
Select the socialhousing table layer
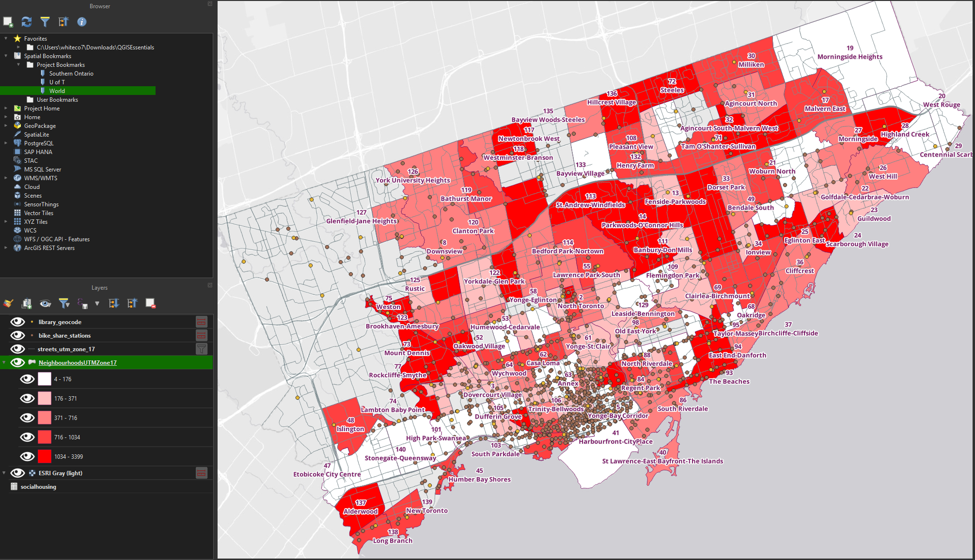pyautogui.click(x=38, y=486)
